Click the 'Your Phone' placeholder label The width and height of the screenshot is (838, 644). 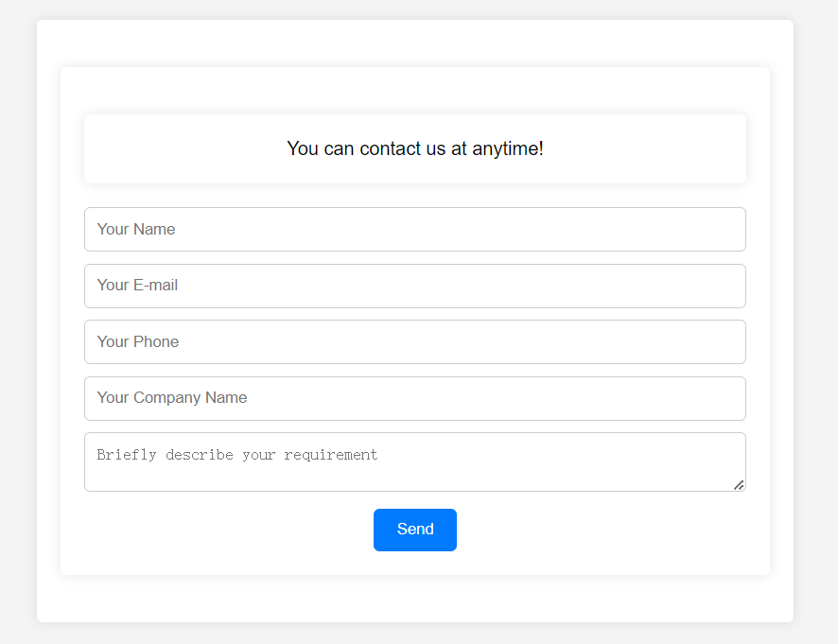pyautogui.click(x=138, y=342)
